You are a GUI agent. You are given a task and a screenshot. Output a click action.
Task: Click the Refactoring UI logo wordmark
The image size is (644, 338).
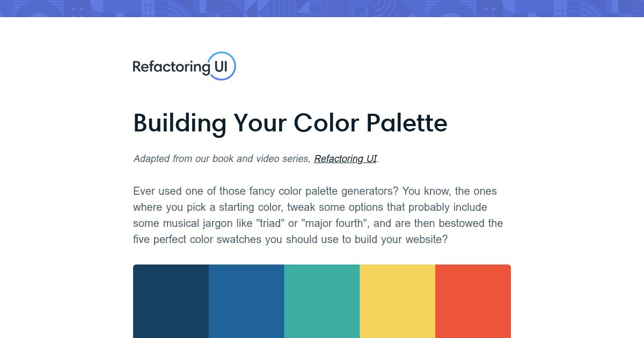(184, 66)
